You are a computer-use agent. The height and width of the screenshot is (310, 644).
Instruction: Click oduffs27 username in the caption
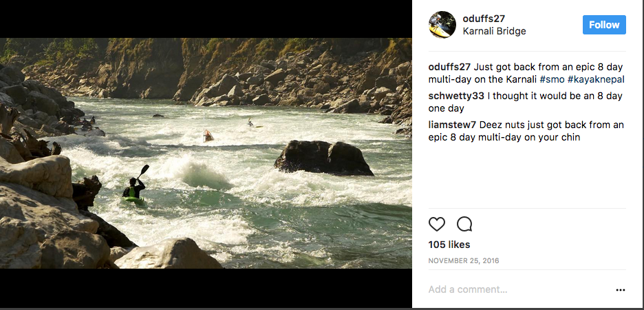pyautogui.click(x=449, y=67)
